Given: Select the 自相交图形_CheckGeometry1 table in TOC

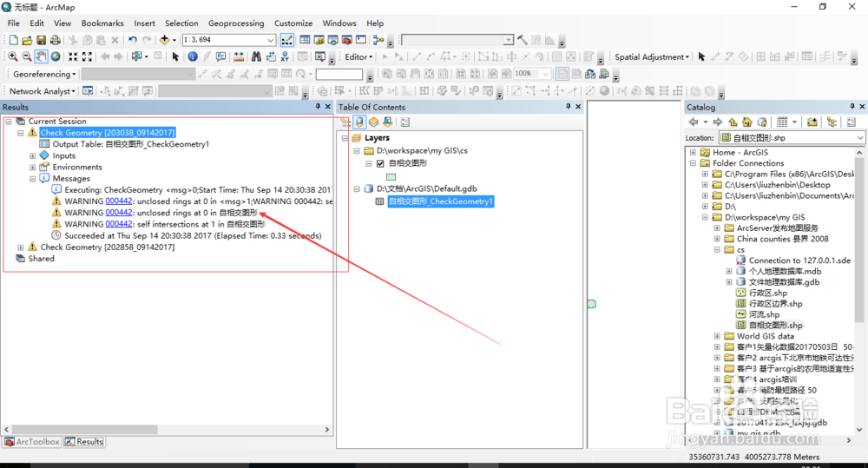Looking at the screenshot, I should tap(441, 201).
